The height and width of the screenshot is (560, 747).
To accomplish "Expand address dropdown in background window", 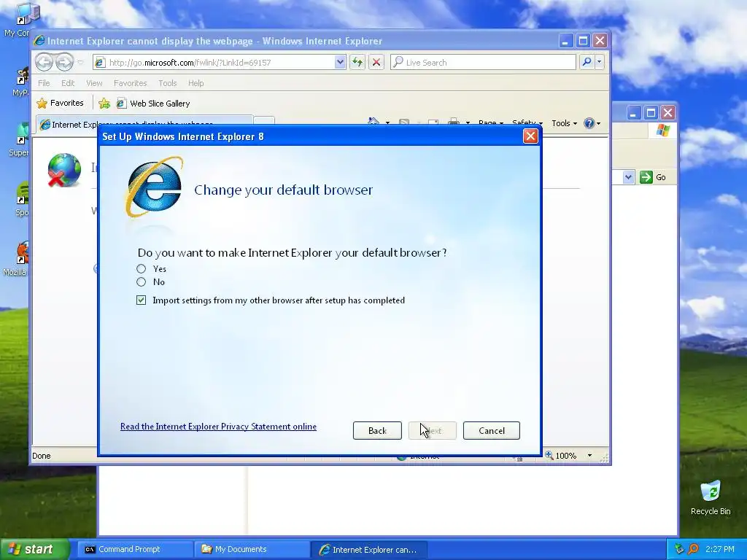I will 628,177.
